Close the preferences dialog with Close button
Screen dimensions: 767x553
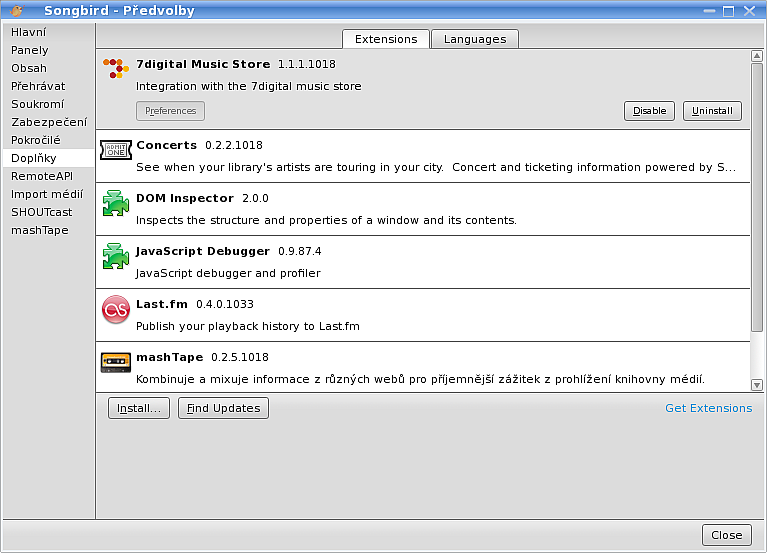coord(726,535)
